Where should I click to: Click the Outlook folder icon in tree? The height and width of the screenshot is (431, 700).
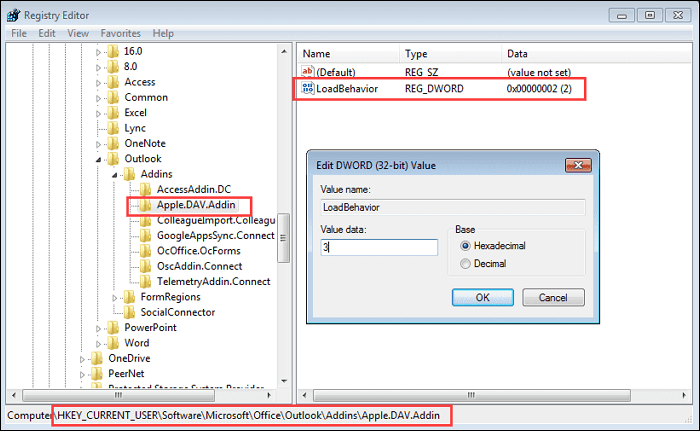click(x=114, y=158)
